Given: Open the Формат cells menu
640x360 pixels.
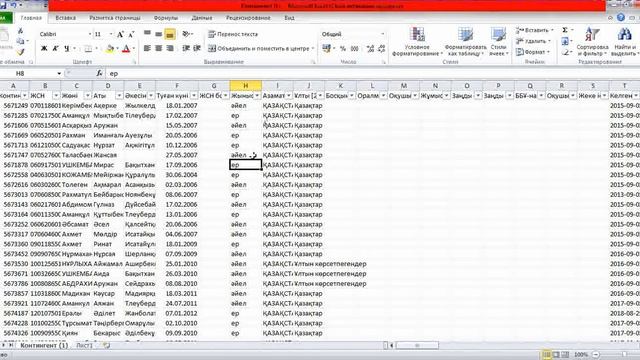Looking at the screenshot, I should coord(533,52).
